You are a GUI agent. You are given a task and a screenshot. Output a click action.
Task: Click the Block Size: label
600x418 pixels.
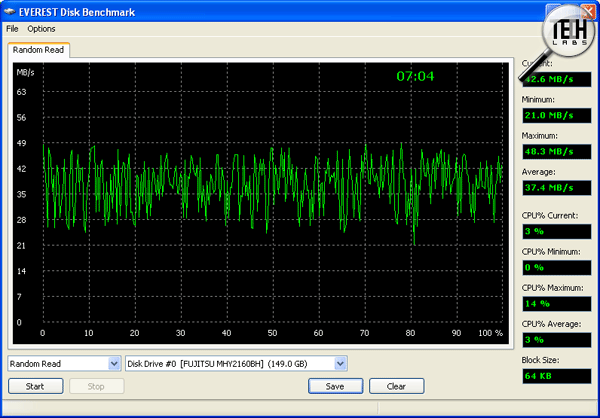pyautogui.click(x=540, y=360)
